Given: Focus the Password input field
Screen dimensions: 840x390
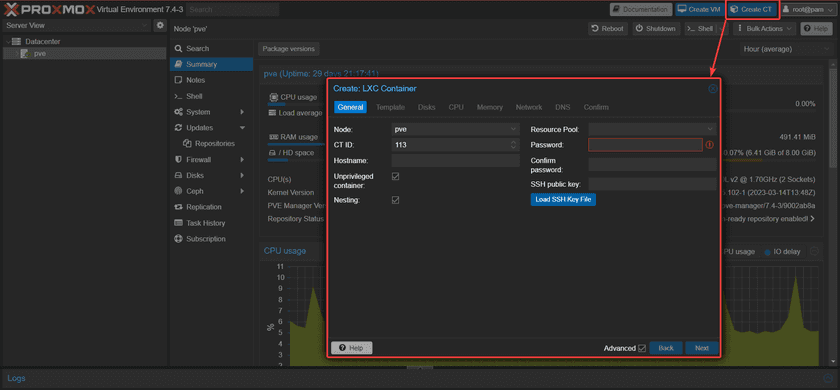Looking at the screenshot, I should (x=645, y=145).
